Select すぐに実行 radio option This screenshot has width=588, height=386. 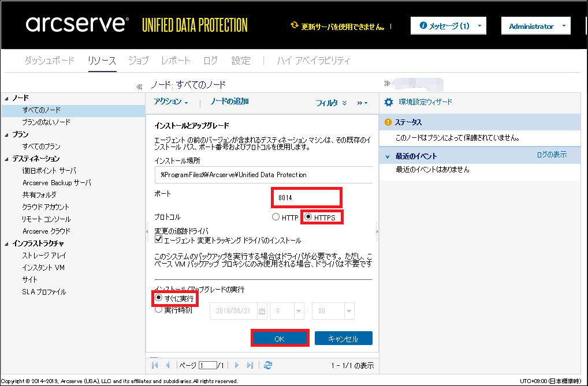pos(159,298)
